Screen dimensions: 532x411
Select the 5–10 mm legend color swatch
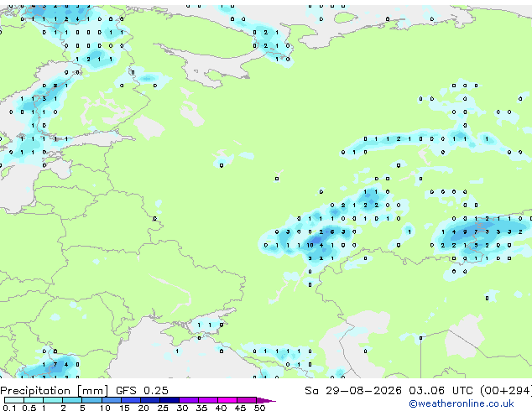(x=91, y=400)
